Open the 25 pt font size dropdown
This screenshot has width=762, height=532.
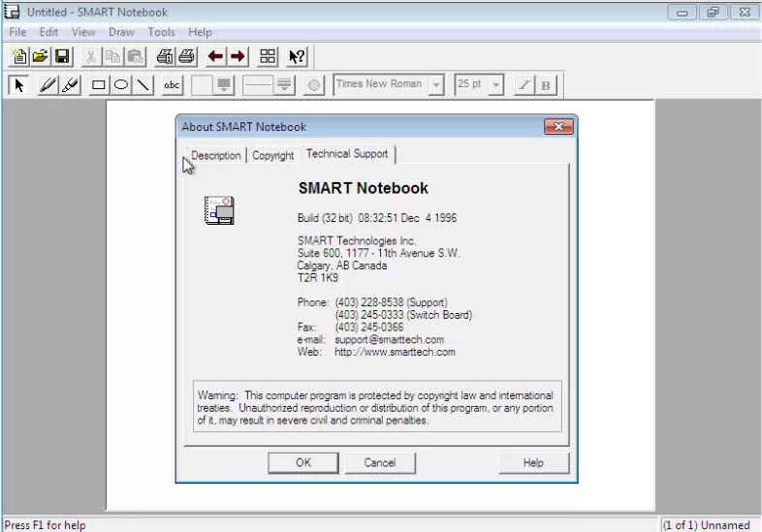[x=496, y=85]
